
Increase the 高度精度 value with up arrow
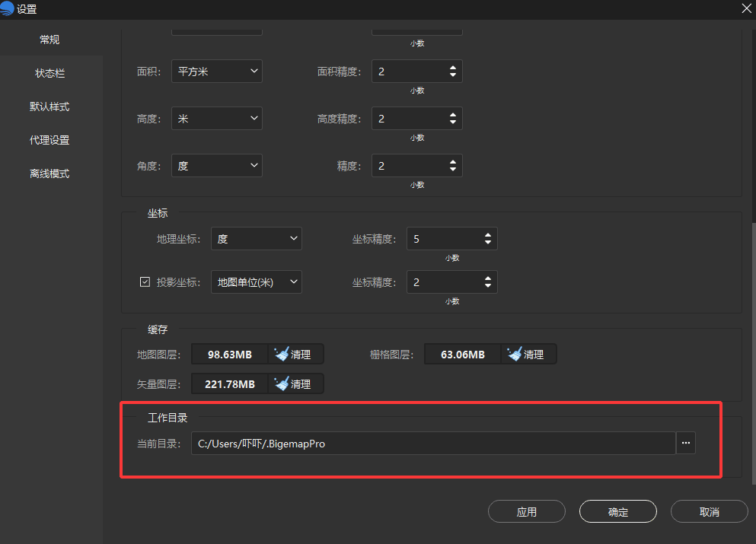click(453, 115)
